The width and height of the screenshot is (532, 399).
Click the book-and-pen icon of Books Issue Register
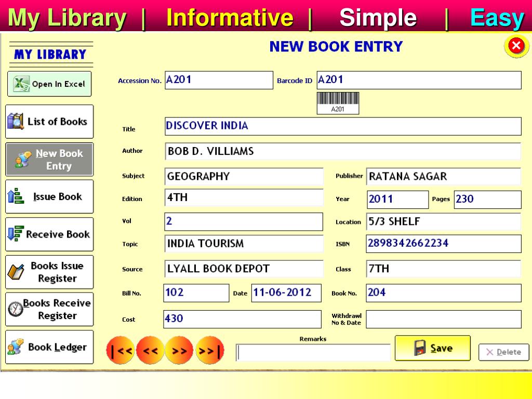(16, 272)
